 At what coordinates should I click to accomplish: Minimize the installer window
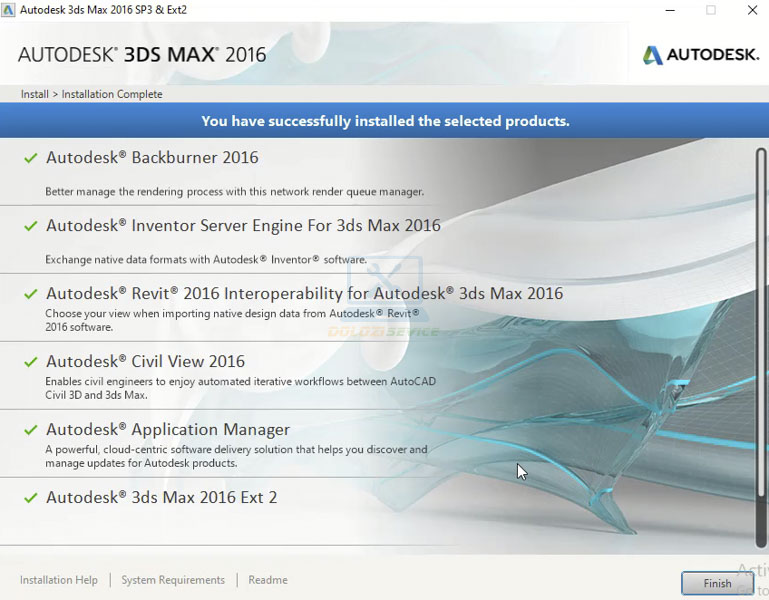tap(668, 10)
